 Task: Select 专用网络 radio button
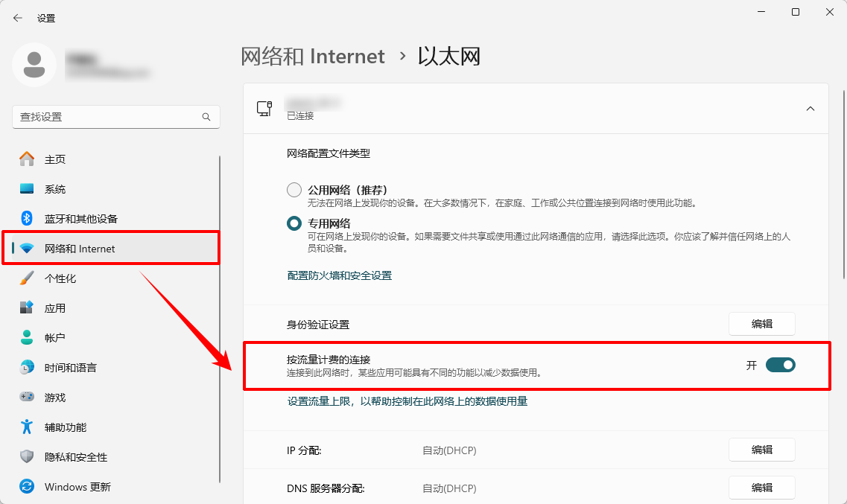pos(294,223)
